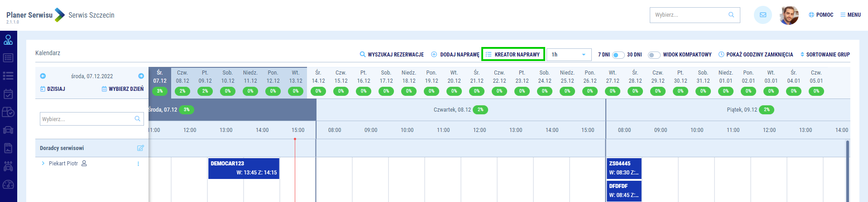
Task: Open the DEMOCAR123 reservation block
Action: tap(244, 168)
